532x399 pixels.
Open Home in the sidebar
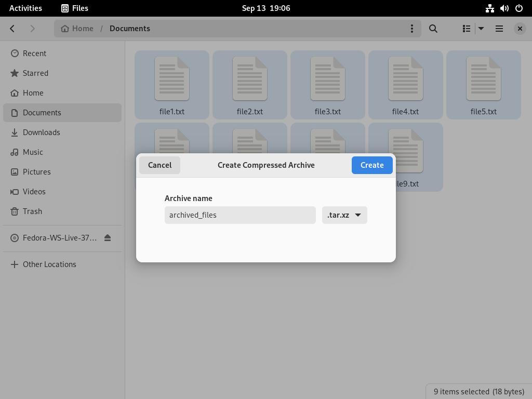(x=62, y=93)
